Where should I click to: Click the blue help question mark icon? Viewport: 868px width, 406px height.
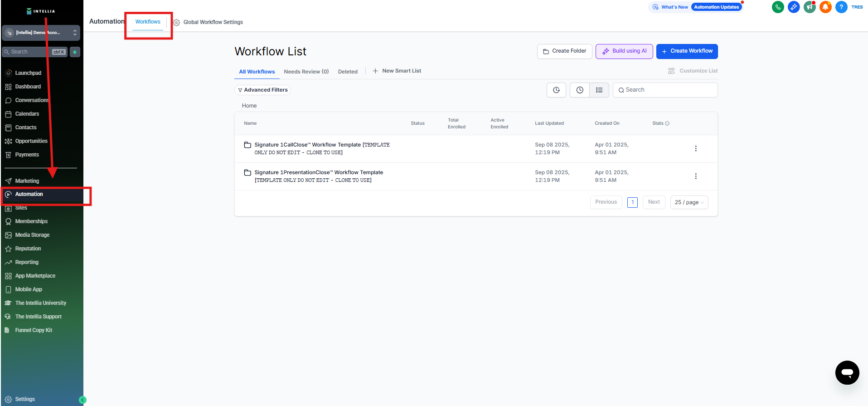841,7
